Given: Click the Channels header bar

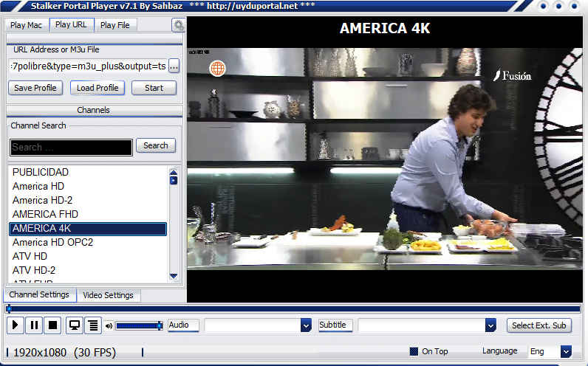Looking at the screenshot, I should click(94, 110).
